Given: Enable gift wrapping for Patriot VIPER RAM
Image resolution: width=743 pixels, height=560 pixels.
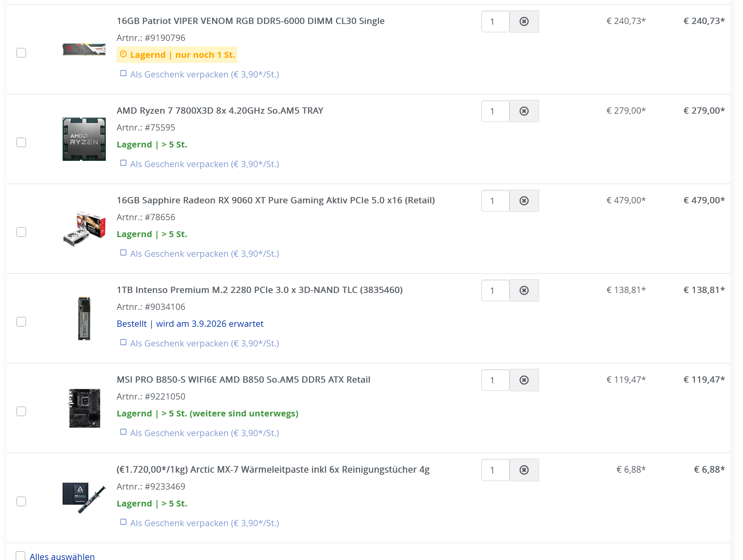Looking at the screenshot, I should 123,74.
